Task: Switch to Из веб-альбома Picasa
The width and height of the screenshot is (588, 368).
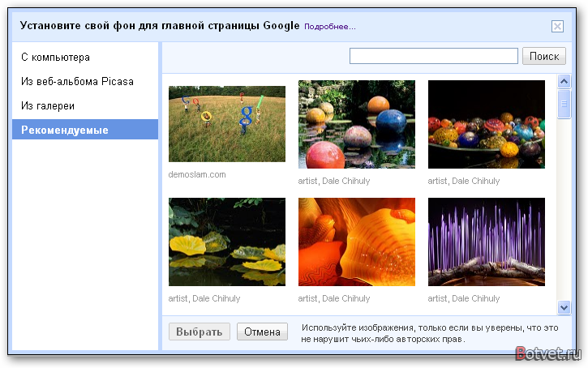Action: click(x=77, y=82)
